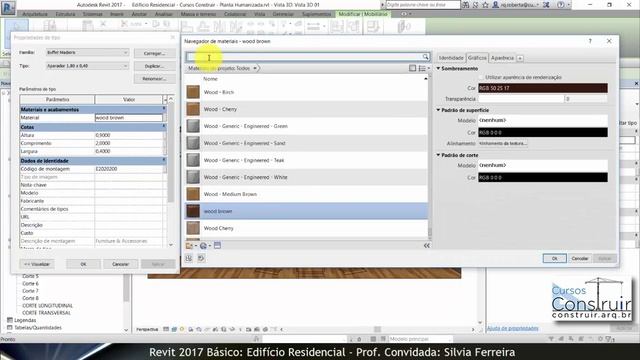
Task: Click Legendas node icon in project browser
Action: tap(10, 320)
